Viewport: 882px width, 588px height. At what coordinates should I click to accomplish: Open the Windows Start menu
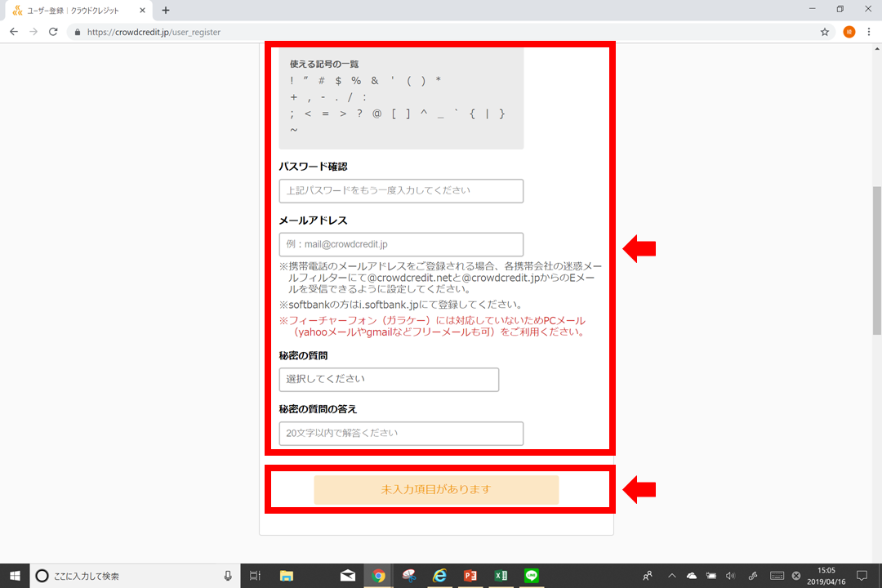coord(15,576)
